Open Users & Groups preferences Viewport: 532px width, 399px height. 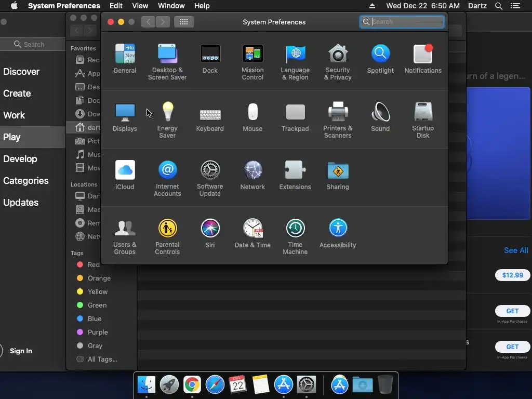click(x=125, y=237)
